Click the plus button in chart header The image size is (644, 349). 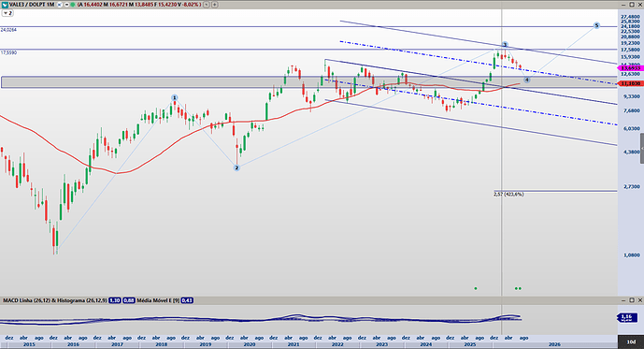coord(214,5)
